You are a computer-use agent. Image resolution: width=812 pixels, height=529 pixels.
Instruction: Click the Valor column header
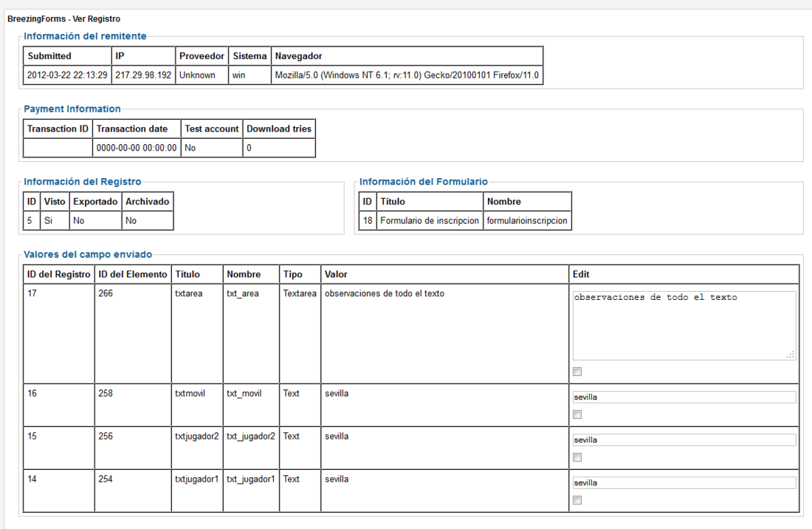click(x=445, y=274)
